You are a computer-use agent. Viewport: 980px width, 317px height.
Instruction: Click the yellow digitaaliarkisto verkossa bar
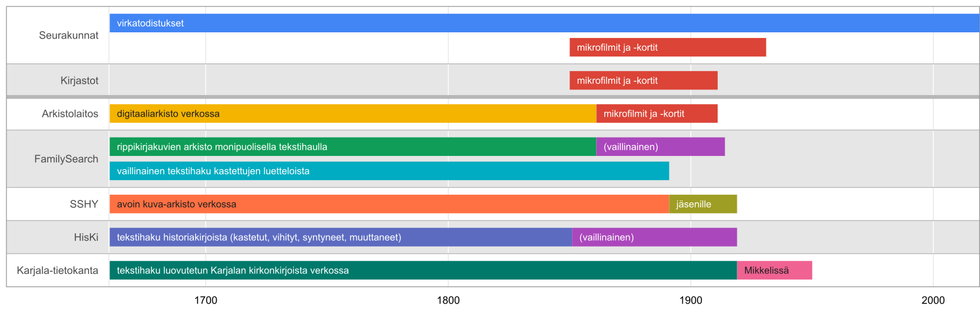(352, 114)
